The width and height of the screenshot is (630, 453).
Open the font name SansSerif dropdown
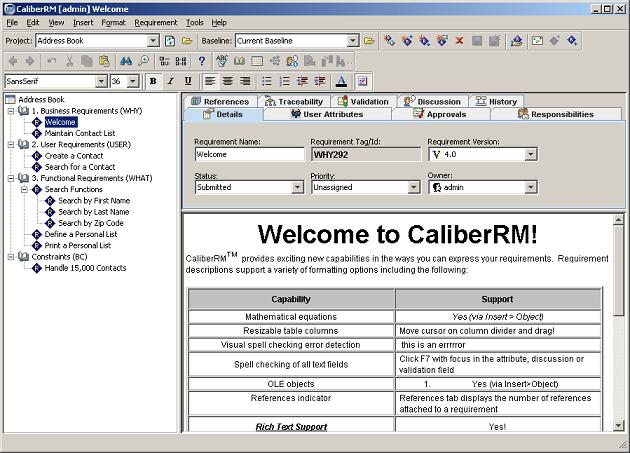tap(101, 81)
